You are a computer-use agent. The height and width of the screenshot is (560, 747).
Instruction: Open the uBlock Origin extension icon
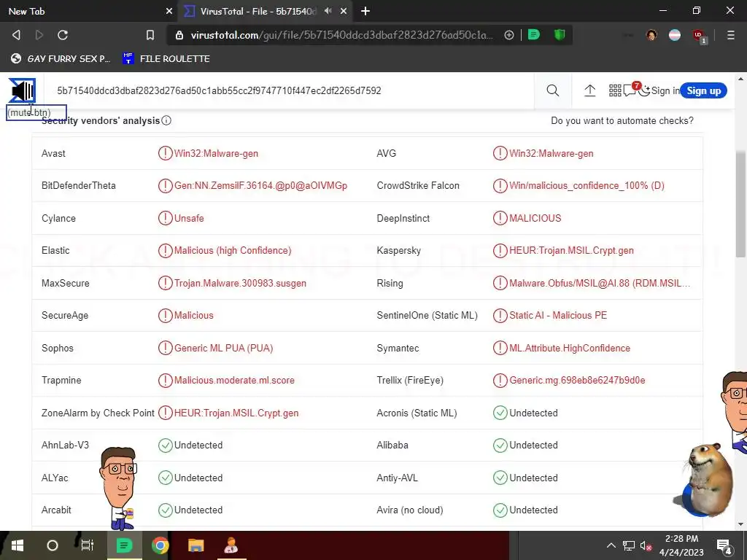(x=699, y=36)
